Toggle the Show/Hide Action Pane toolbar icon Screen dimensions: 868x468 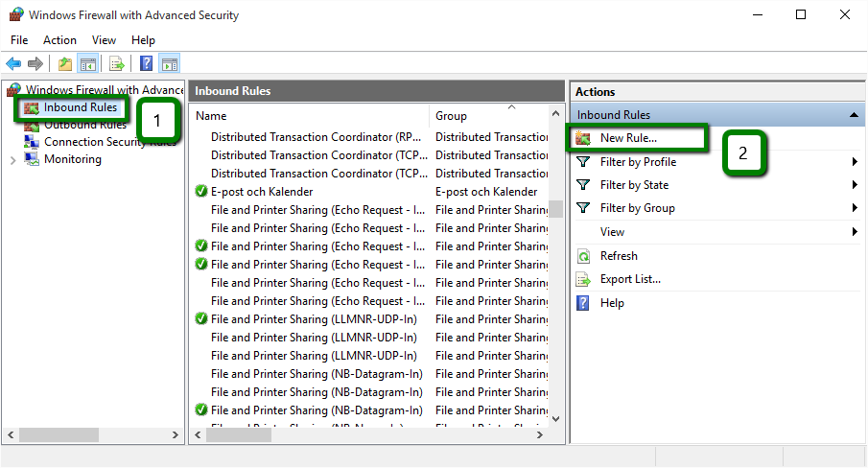[x=170, y=64]
